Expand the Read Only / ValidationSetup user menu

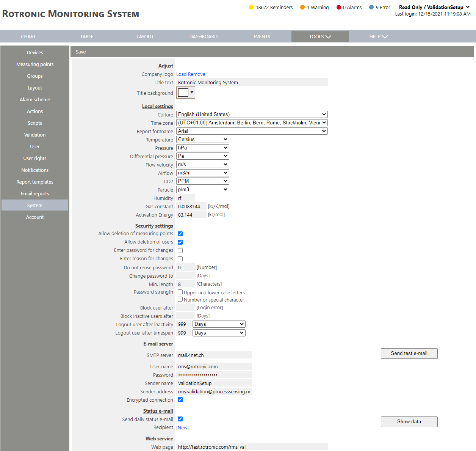pyautogui.click(x=434, y=7)
